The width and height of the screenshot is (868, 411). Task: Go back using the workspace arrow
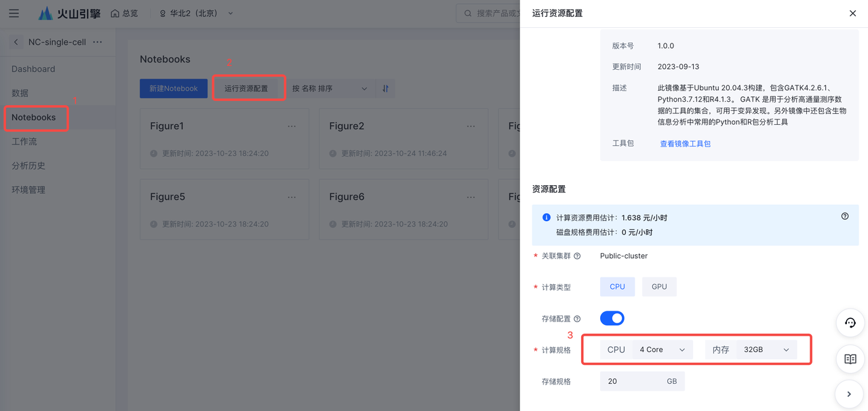click(x=16, y=42)
